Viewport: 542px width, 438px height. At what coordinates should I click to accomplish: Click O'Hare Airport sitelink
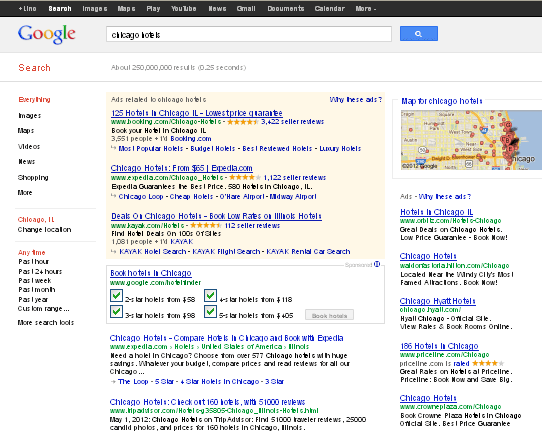tap(242, 197)
